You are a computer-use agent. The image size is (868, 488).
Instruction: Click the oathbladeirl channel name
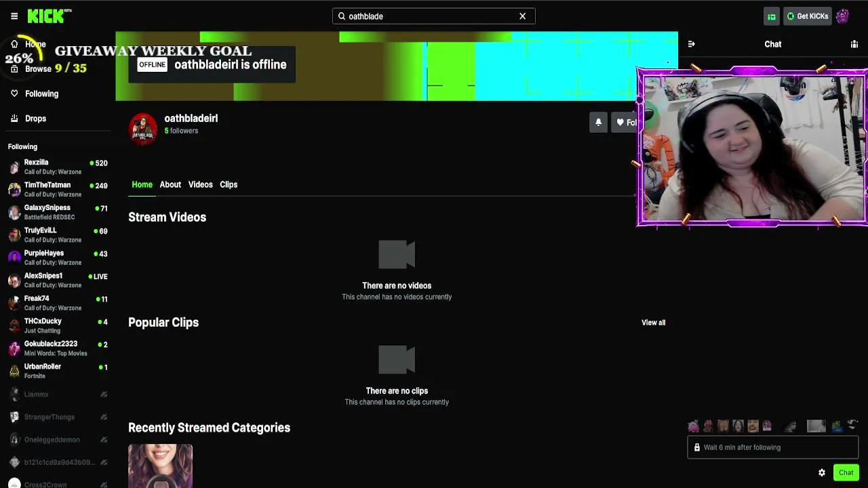(x=191, y=119)
